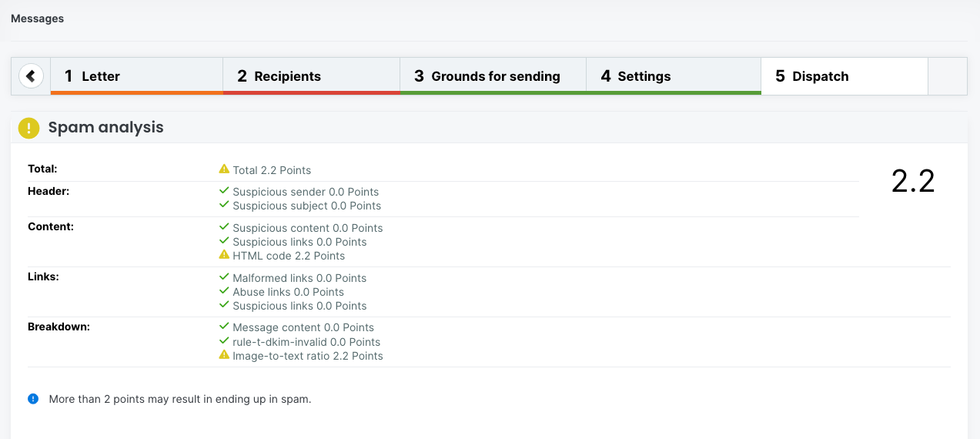Click warning icon beside Image-to-text ratio
Screen dimensions: 980x439
224,355
